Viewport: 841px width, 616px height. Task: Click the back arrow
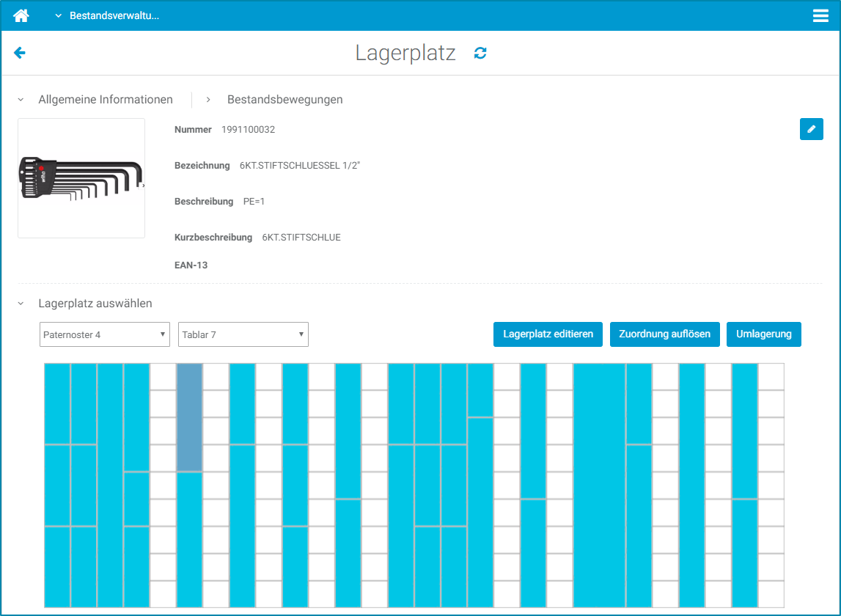click(x=19, y=53)
